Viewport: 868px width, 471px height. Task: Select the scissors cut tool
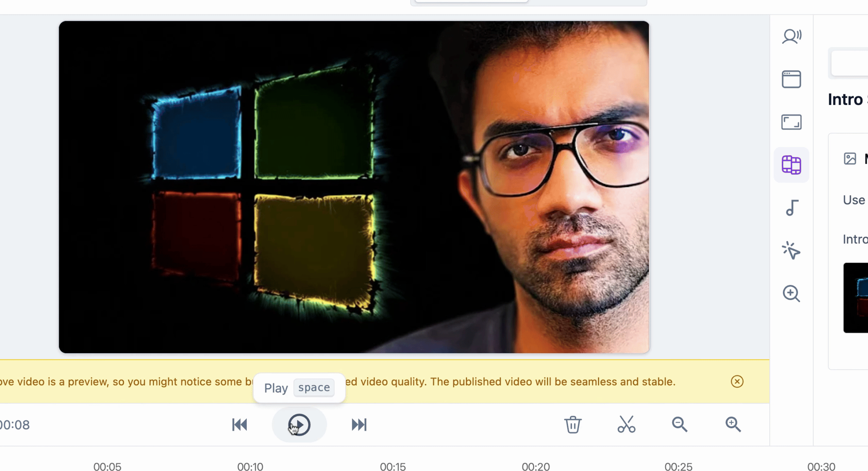626,424
